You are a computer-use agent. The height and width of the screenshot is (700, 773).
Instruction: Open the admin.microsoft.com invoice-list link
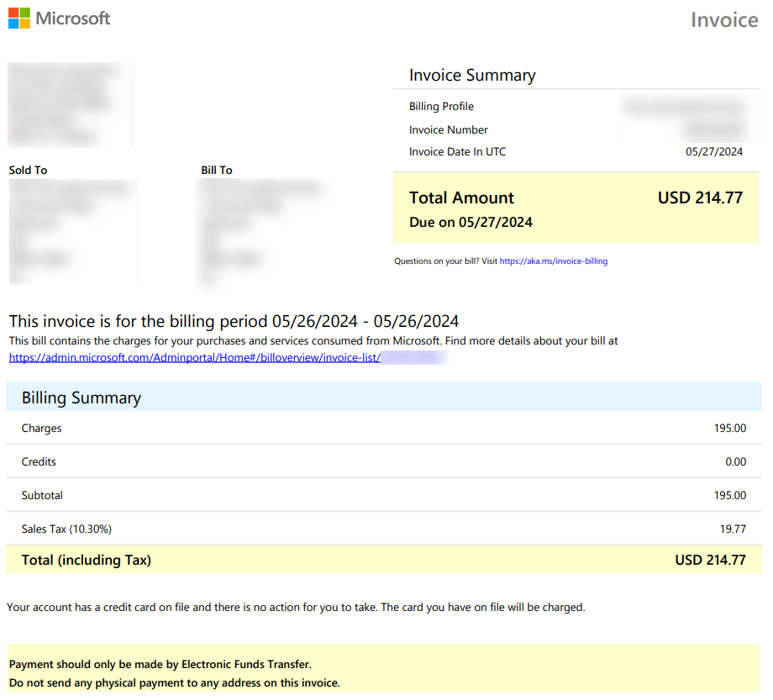pos(194,357)
